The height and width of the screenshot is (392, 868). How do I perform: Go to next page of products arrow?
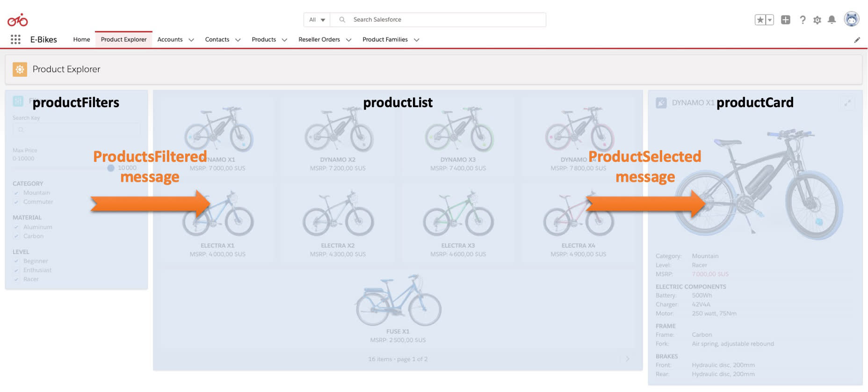point(628,359)
